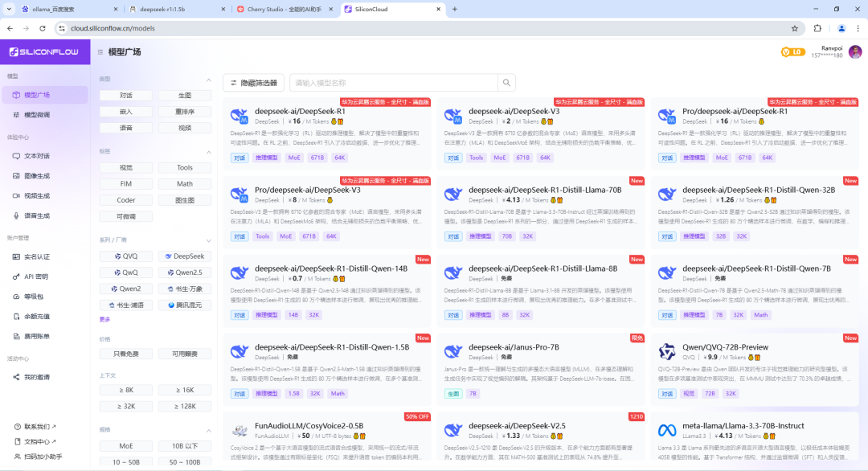868x471 pixels.
Task: Click the L0 level badge in header
Action: (792, 52)
